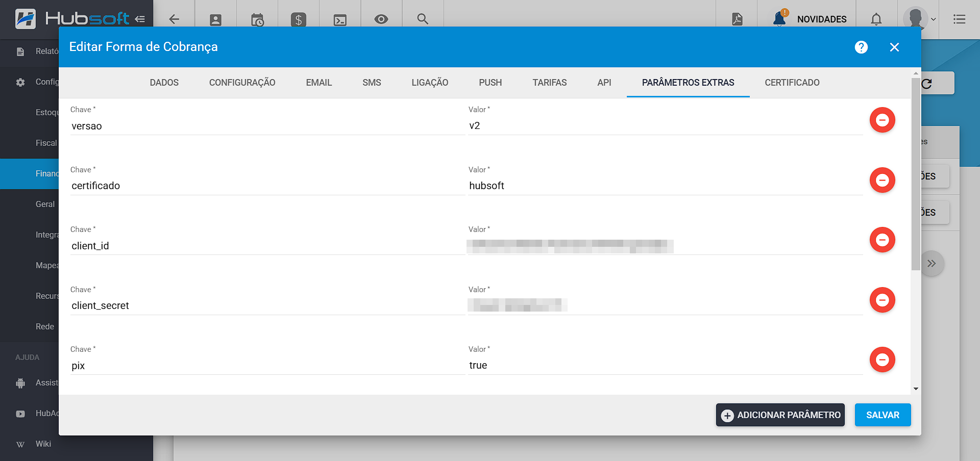This screenshot has width=980, height=461.
Task: Open the Financeiro sidebar item
Action: [x=30, y=174]
